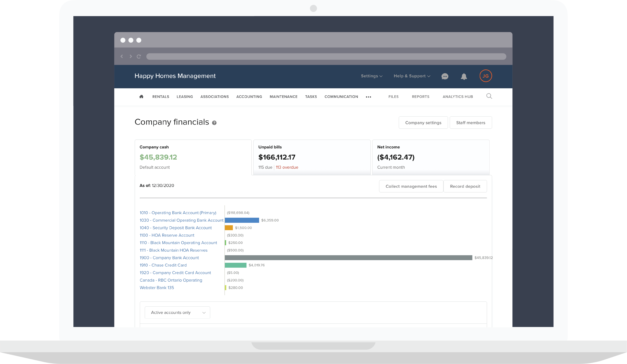
Task: Click the ($118,698.04) balance value
Action: click(238, 213)
